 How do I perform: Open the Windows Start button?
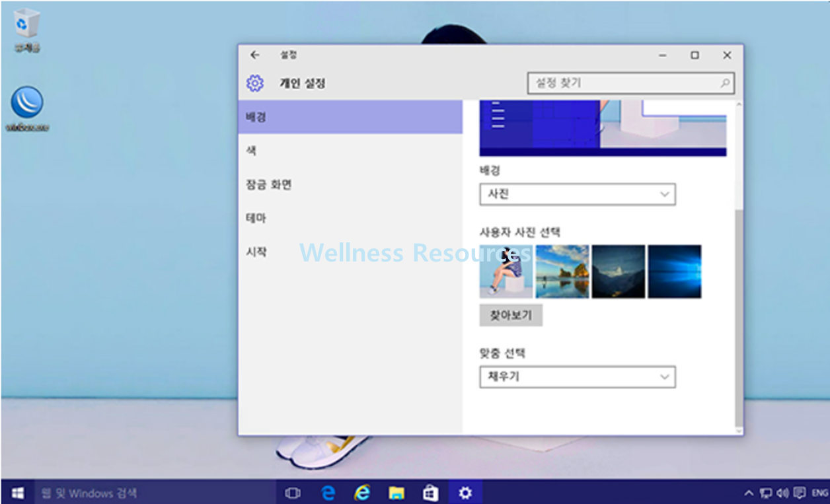click(x=17, y=493)
